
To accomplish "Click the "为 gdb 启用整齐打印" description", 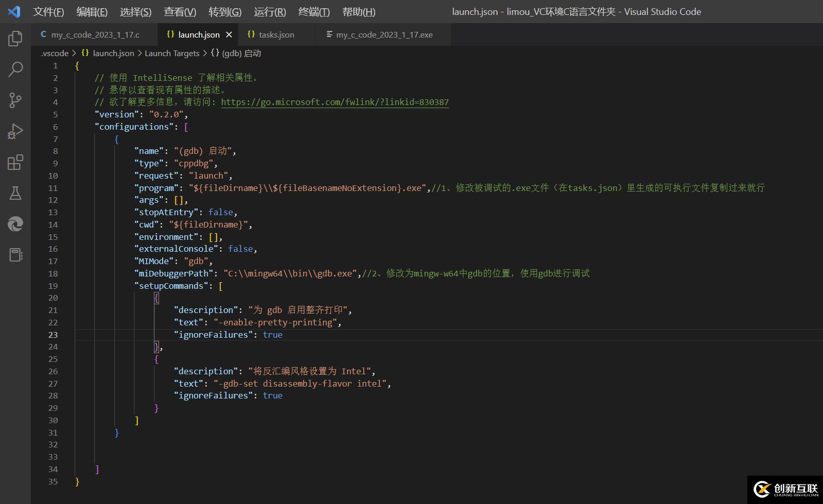I will [298, 310].
